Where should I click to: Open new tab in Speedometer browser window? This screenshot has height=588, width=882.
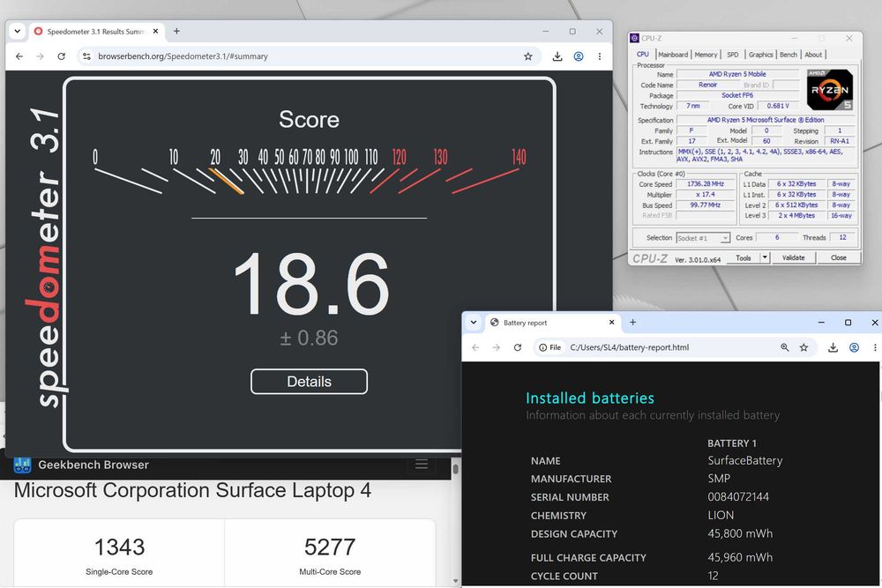pos(176,32)
